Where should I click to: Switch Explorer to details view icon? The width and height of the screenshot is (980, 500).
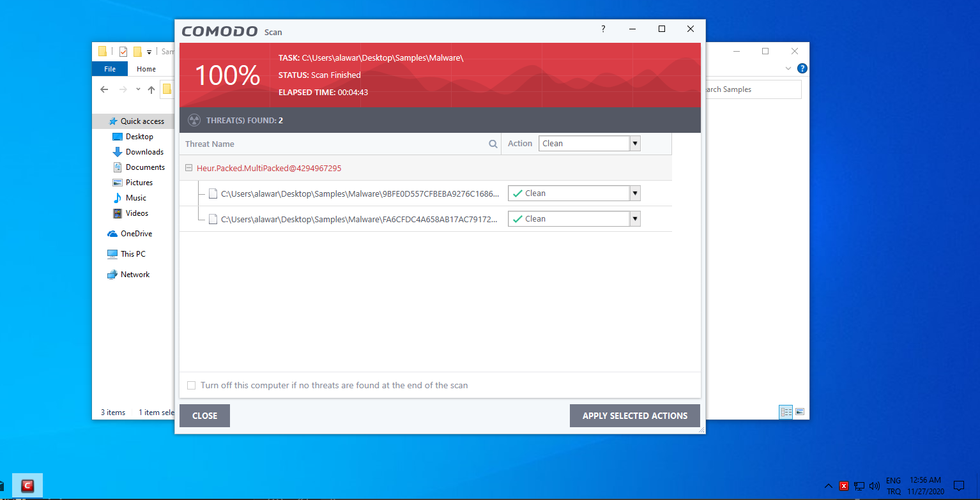(x=786, y=412)
